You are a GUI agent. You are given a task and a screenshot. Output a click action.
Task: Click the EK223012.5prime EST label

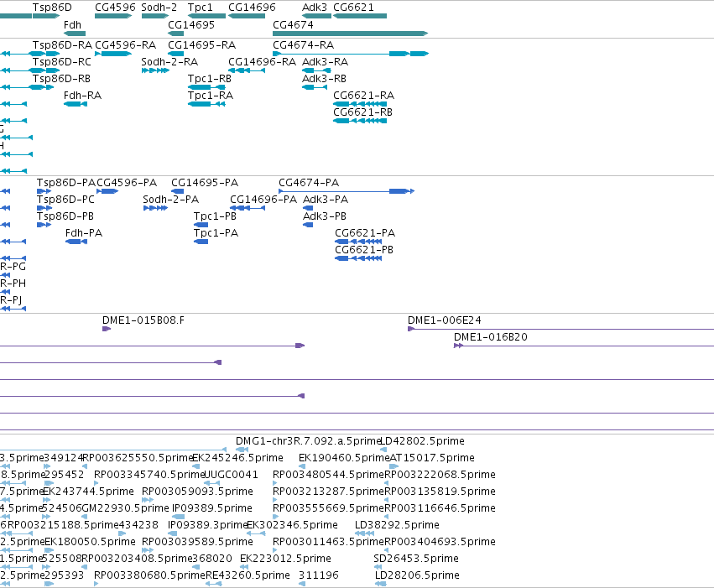(x=285, y=559)
